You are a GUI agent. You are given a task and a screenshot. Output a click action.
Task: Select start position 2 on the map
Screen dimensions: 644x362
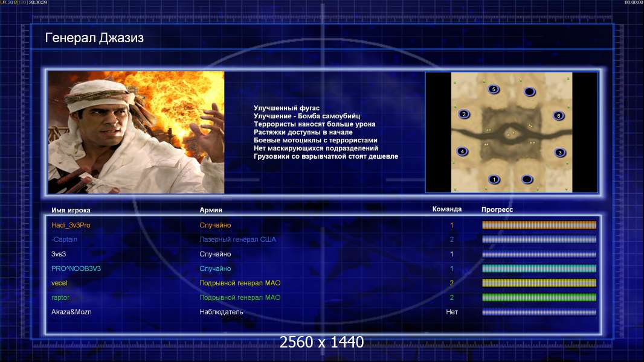pos(464,114)
